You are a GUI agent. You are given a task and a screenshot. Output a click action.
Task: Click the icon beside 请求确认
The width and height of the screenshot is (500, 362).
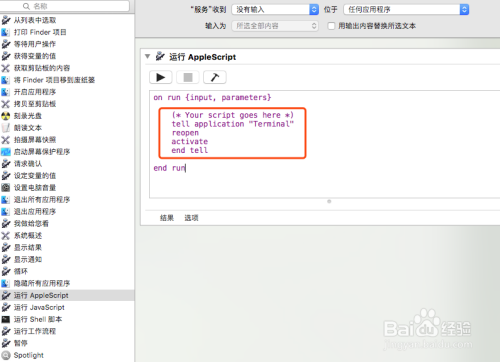pos(6,164)
